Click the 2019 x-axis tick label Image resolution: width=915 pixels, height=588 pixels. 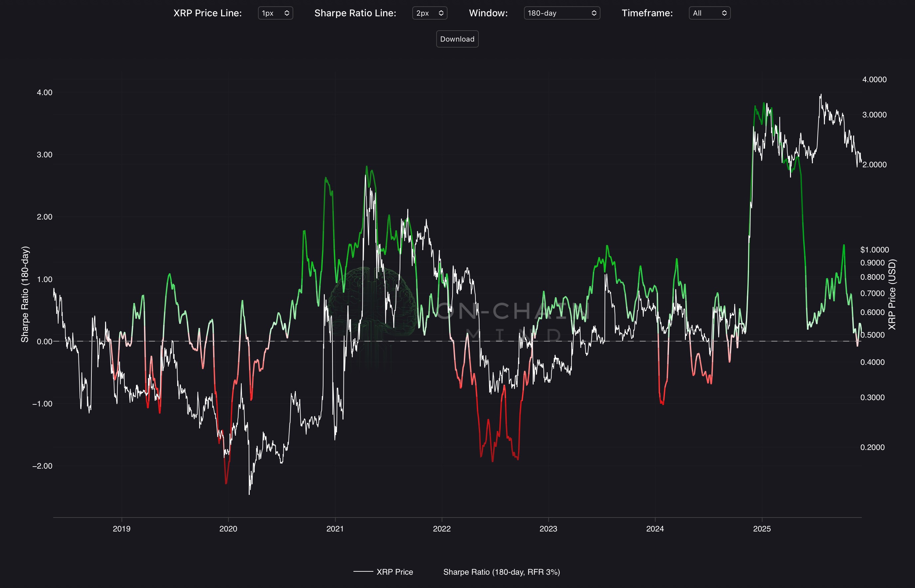click(x=121, y=529)
